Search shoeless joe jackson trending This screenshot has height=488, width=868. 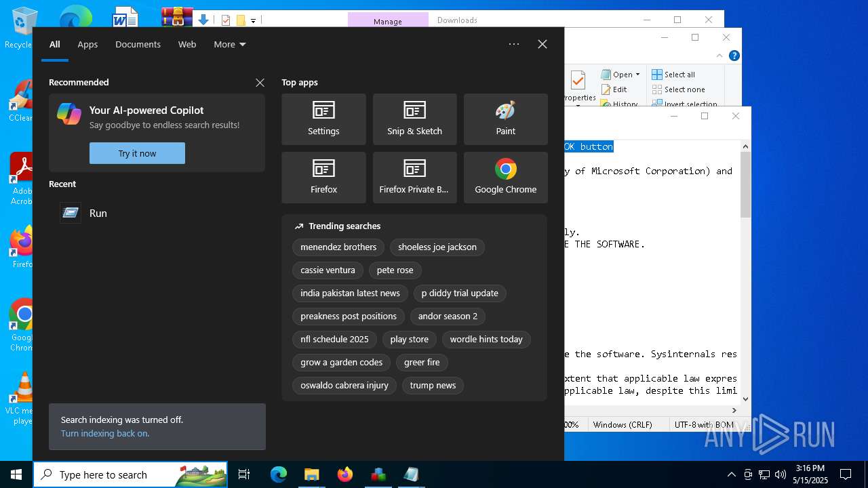(437, 247)
